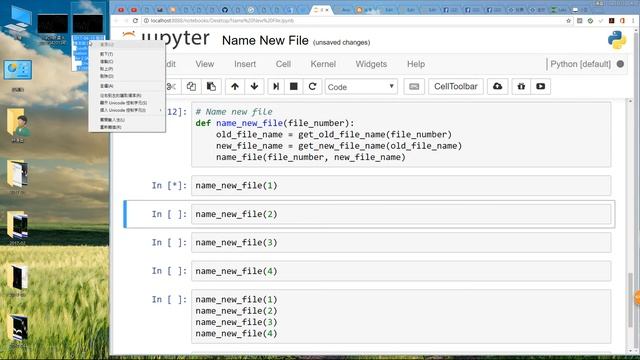
Task: Open the Widgets menu
Action: pos(371,64)
